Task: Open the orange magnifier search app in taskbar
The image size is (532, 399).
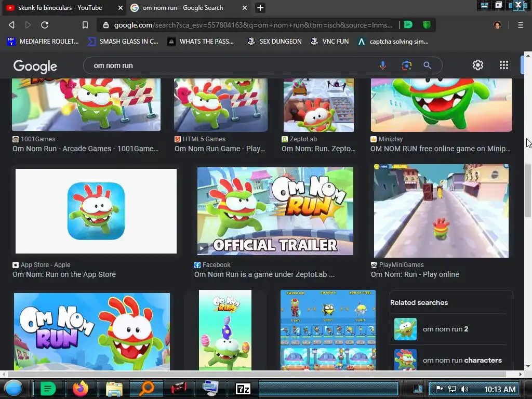Action: [x=147, y=389]
